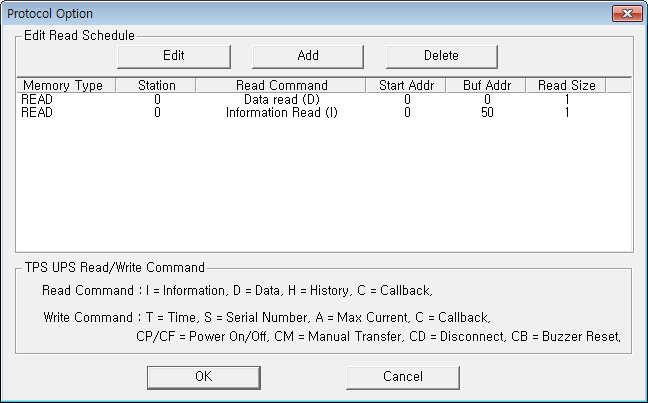Click the Station column header
This screenshot has width=648, height=403.
(x=156, y=85)
